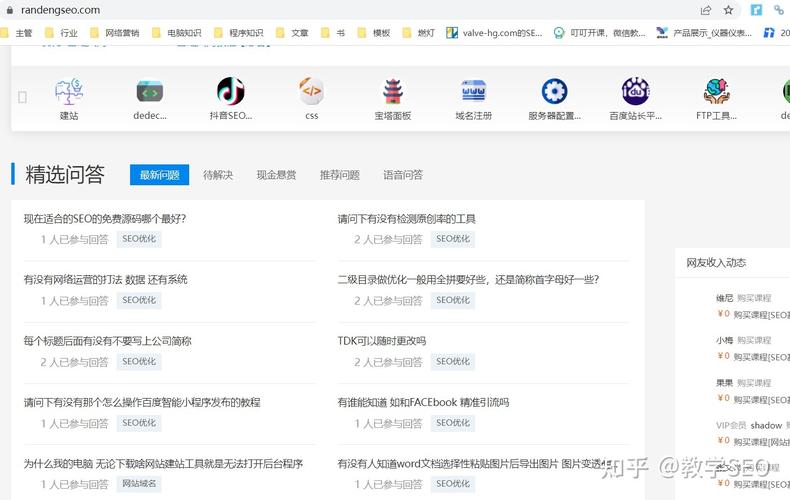The width and height of the screenshot is (790, 500).
Task: Open question 现在适合的SEO的免费源码哪个最好?
Action: pos(105,219)
